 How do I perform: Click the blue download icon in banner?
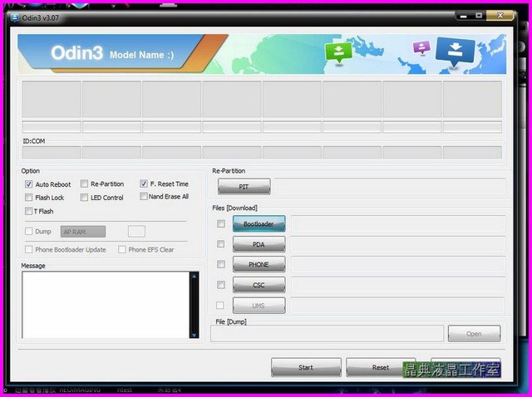pos(455,51)
